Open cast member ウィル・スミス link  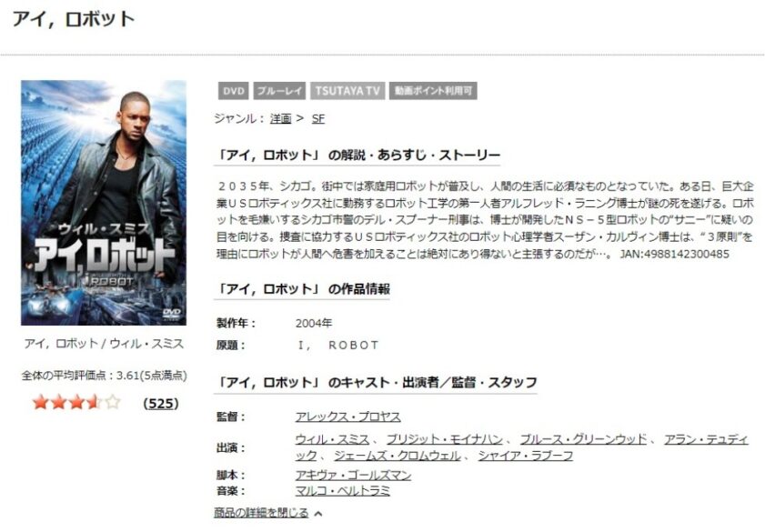click(332, 439)
